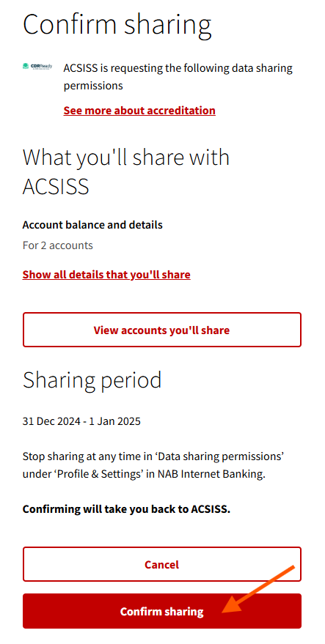Viewport: 325px width, 644px height.
Task: Click the ACSISS requesting permissions text
Action: click(178, 77)
